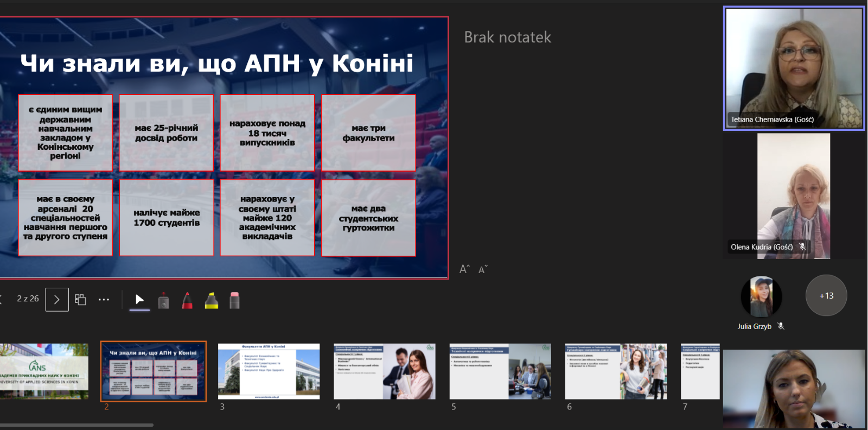Viewport: 868px width, 430px height.
Task: Open the more options ellipsis menu
Action: [104, 300]
